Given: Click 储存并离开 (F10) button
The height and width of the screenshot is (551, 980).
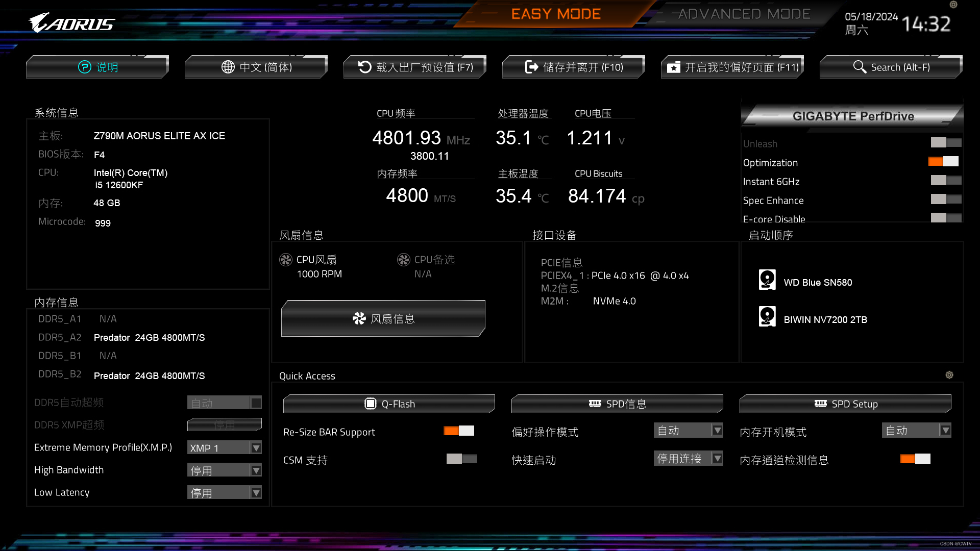Looking at the screenshot, I should (x=574, y=67).
